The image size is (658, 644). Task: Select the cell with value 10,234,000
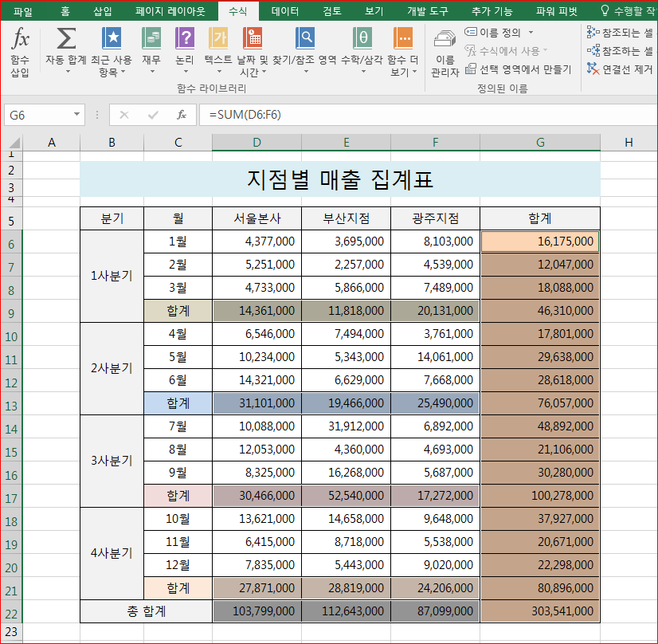coord(257,357)
